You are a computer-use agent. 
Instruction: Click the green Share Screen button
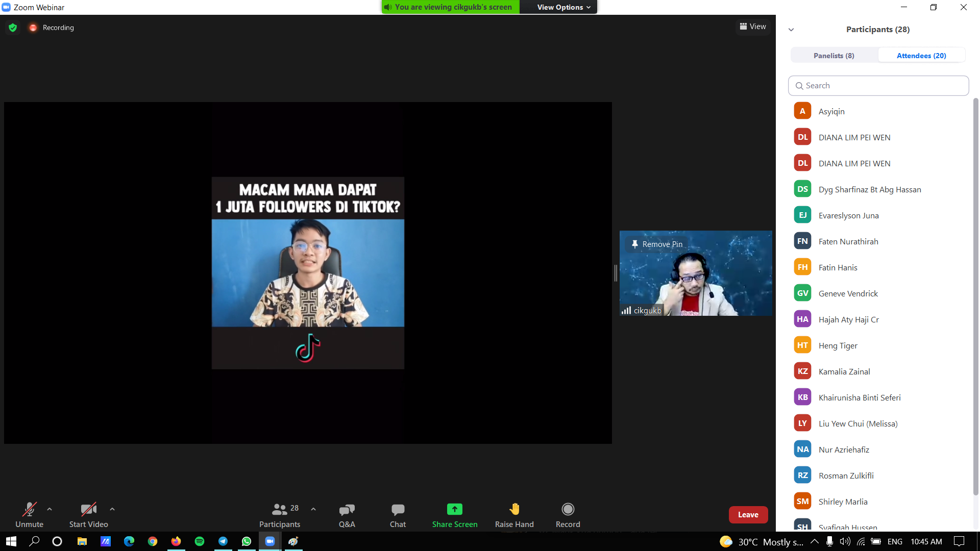pos(455,515)
